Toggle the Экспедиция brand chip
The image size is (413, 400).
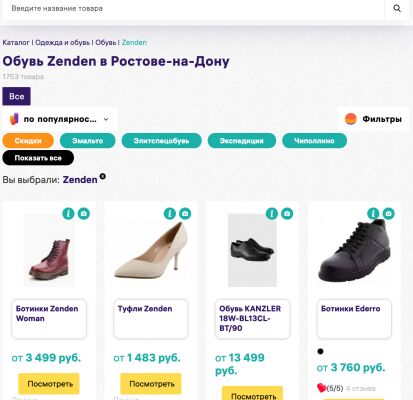(x=242, y=141)
